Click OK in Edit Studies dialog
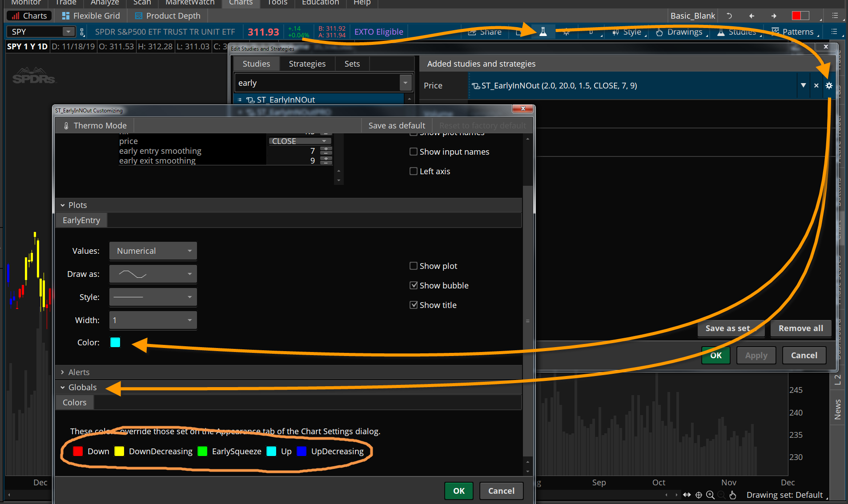The height and width of the screenshot is (504, 848). pyautogui.click(x=716, y=355)
